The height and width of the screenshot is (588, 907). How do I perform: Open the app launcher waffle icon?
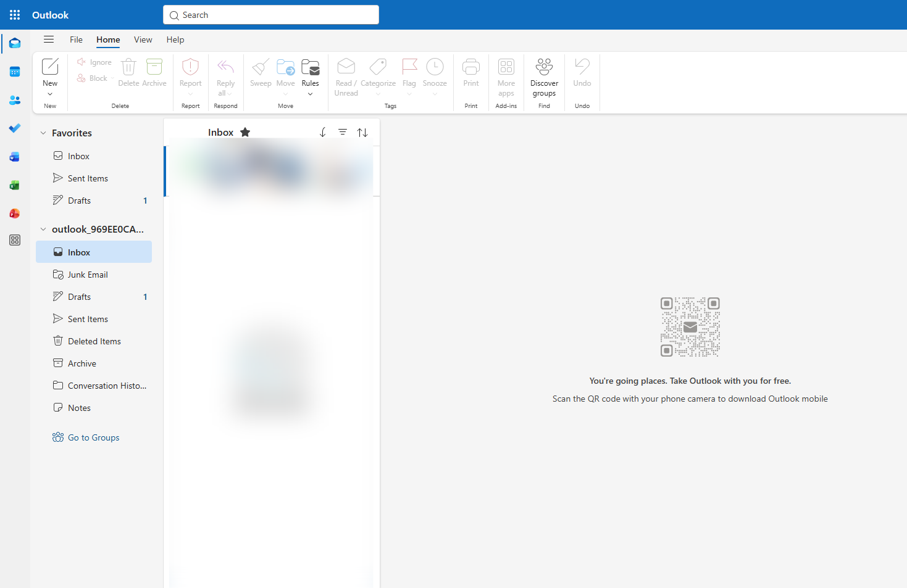point(15,15)
